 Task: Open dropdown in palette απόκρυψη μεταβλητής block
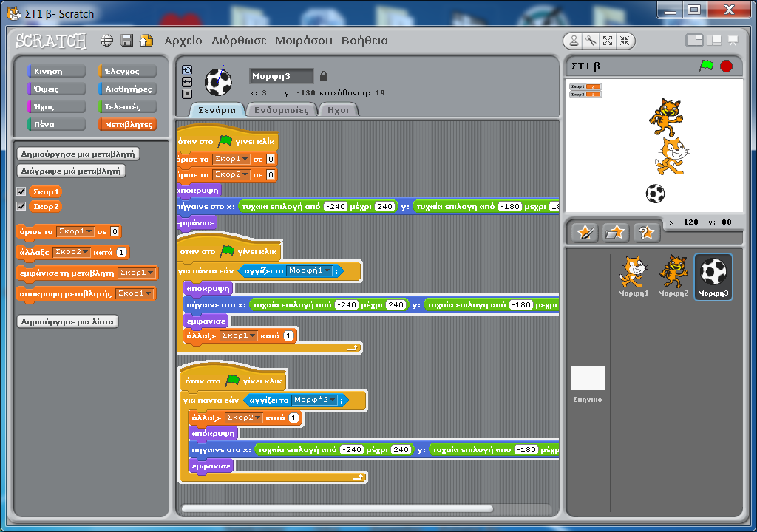pos(135,293)
